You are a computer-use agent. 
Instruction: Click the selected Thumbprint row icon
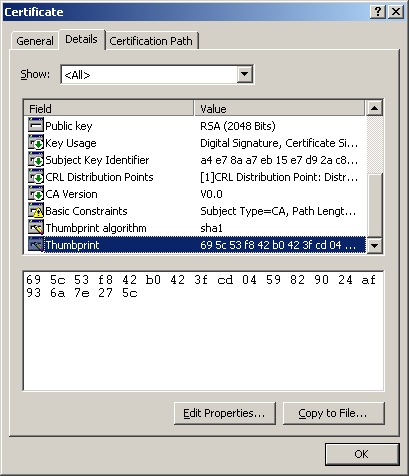(36, 245)
